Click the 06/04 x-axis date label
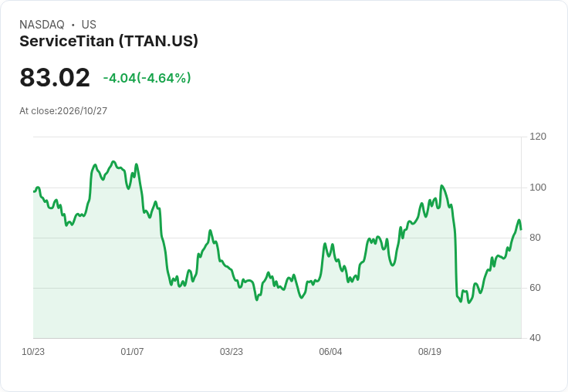The height and width of the screenshot is (392, 568). pos(330,352)
